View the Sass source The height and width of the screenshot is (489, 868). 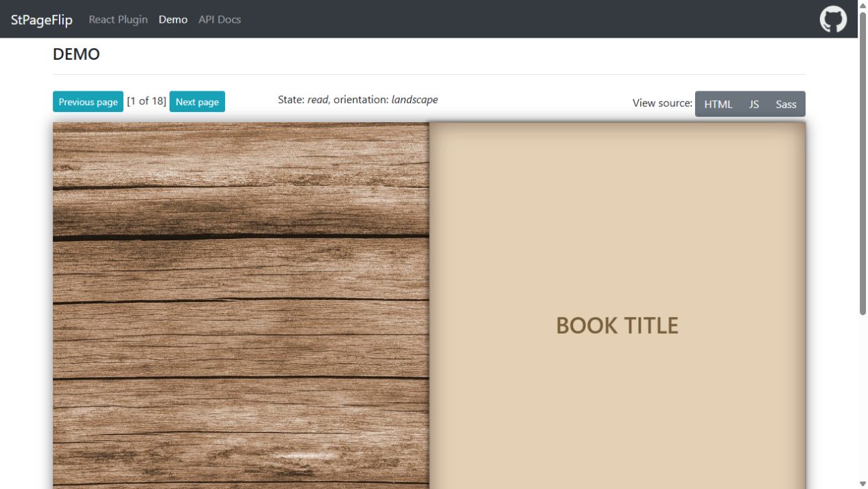(x=786, y=104)
